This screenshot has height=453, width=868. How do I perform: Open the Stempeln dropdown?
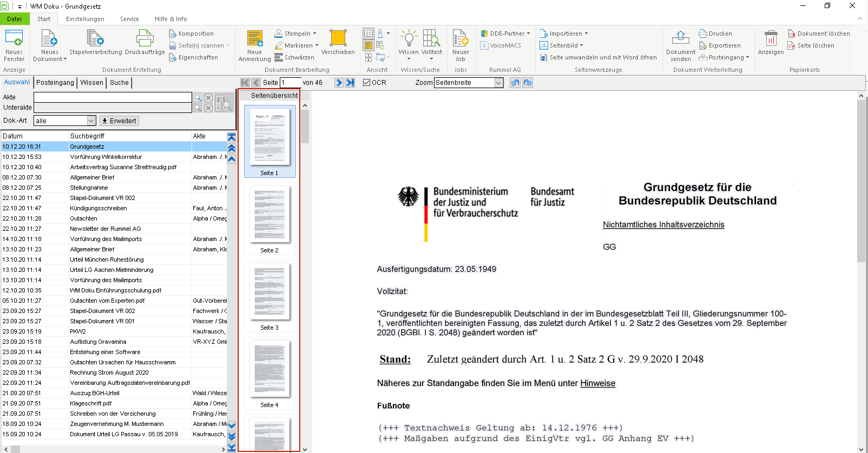(x=295, y=34)
